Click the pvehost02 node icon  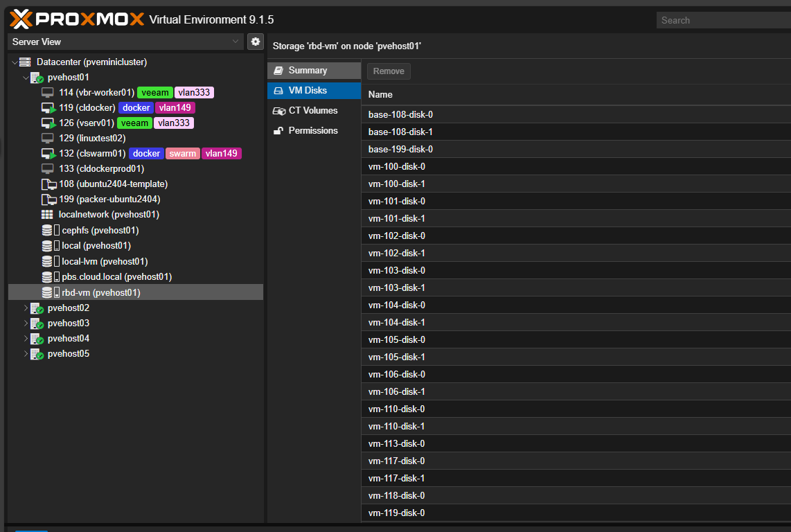click(x=37, y=308)
